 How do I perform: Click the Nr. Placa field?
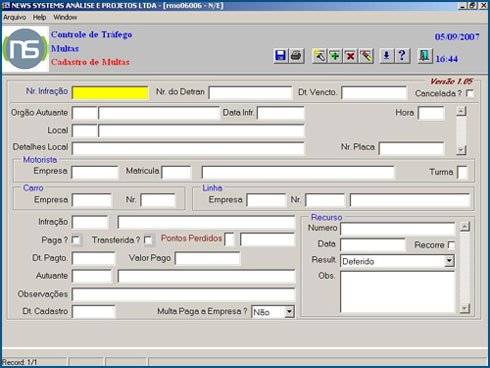[411, 148]
